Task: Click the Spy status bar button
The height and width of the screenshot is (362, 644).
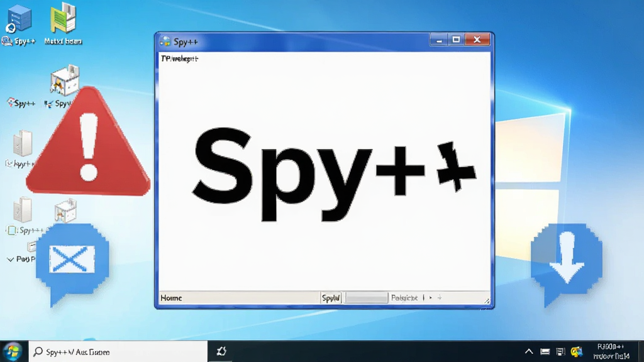Action: pos(331,298)
